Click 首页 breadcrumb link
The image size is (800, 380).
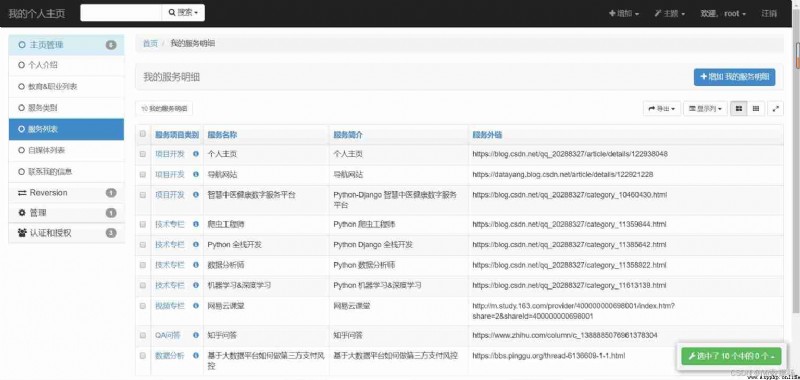pos(150,44)
